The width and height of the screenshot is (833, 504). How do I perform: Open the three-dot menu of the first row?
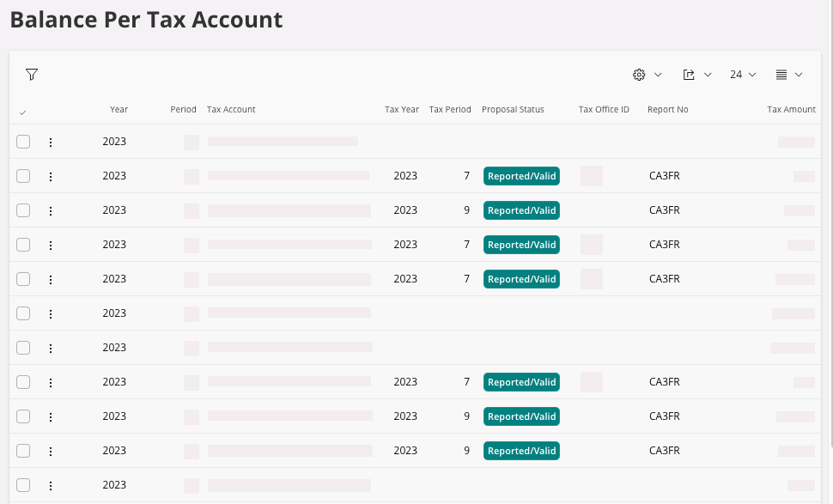(x=51, y=142)
